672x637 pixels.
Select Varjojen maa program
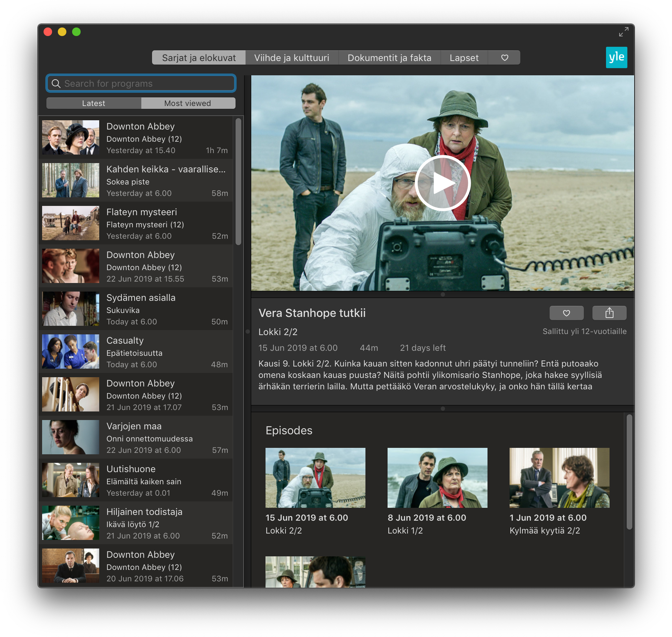136,437
